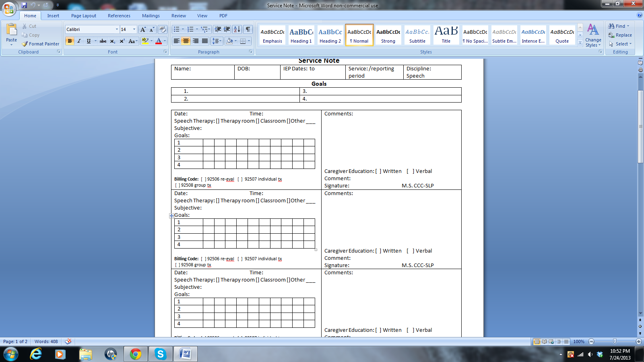644x362 pixels.
Task: Open Microsoft Word Help
Action: [x=640, y=15]
